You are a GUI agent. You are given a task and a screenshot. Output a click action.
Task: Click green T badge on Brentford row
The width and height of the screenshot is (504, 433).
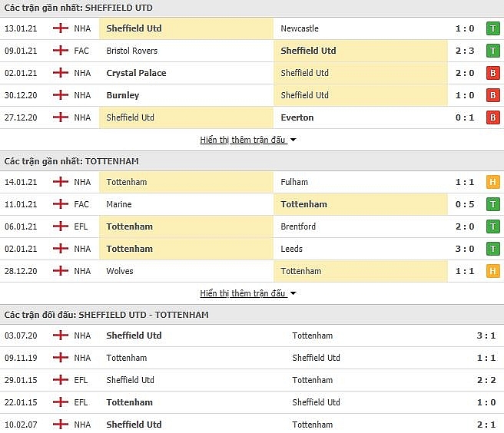point(492,226)
